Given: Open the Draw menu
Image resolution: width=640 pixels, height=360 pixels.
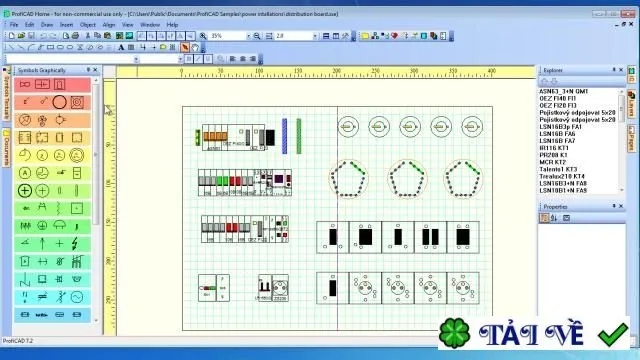Looking at the screenshot, I should [47, 24].
